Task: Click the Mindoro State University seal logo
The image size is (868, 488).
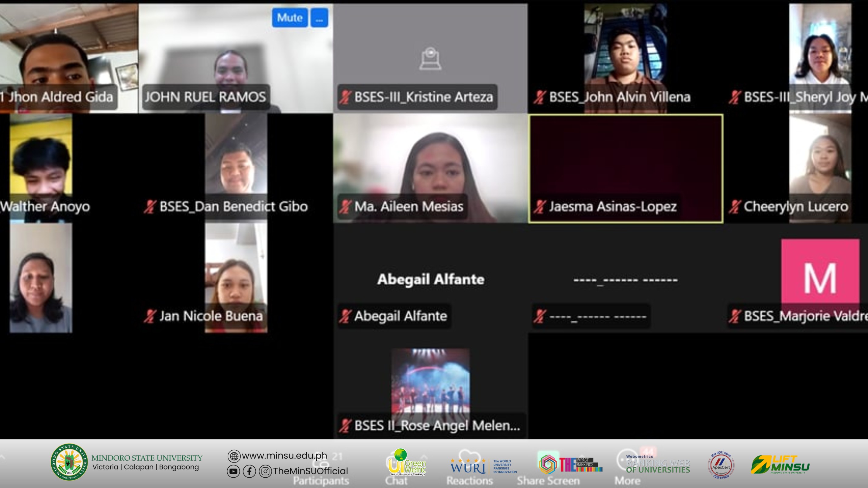Action: tap(69, 462)
